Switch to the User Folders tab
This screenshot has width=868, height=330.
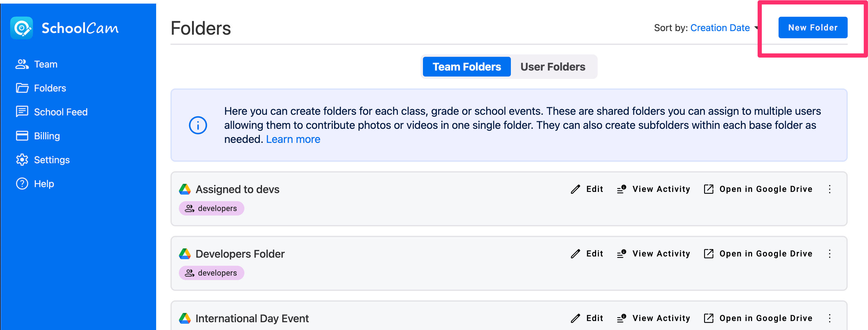(x=553, y=67)
